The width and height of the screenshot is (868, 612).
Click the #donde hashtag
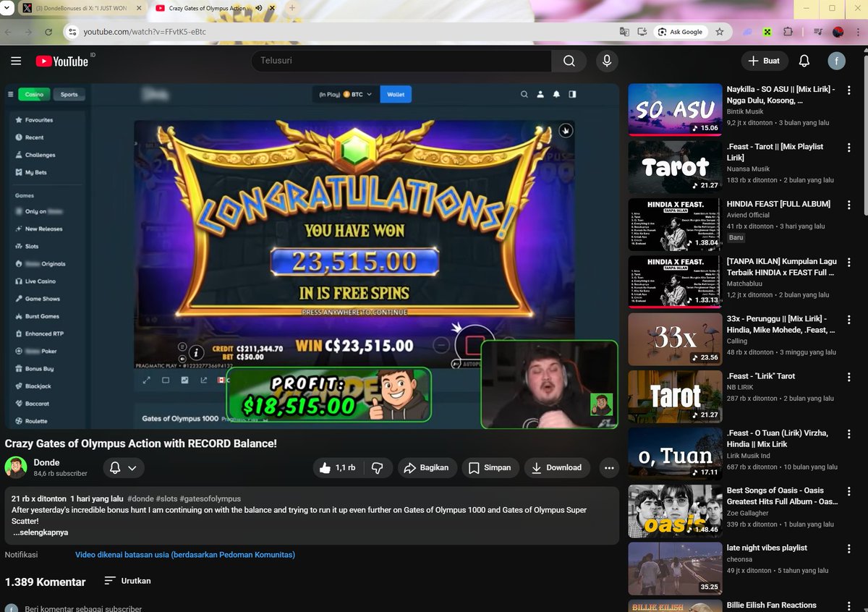[142, 498]
